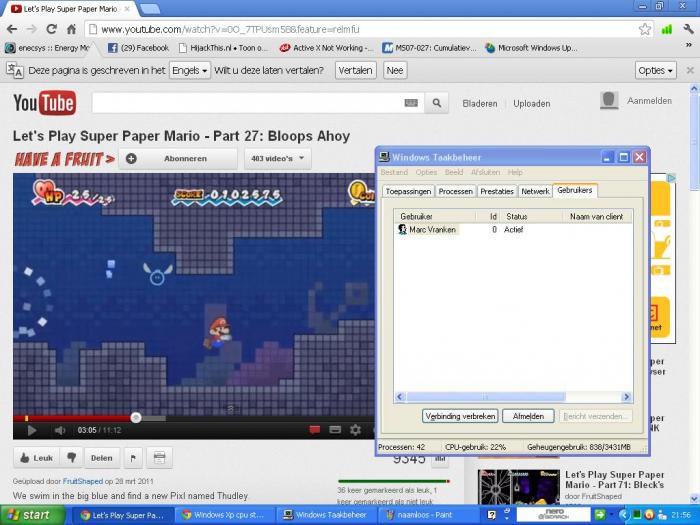Click right arrow of Task Manager scrollbar
Viewport: 700px width, 525px height.
[626, 397]
